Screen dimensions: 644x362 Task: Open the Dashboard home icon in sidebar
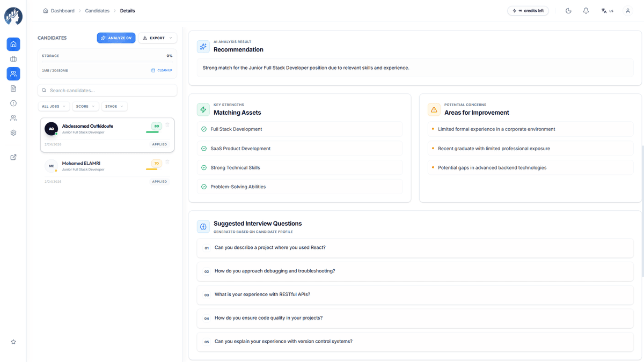point(13,44)
